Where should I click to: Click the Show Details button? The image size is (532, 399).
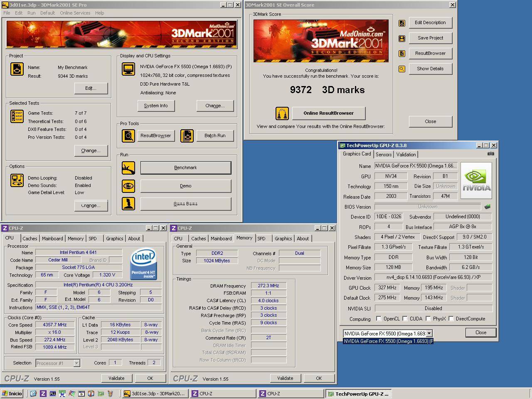431,69
